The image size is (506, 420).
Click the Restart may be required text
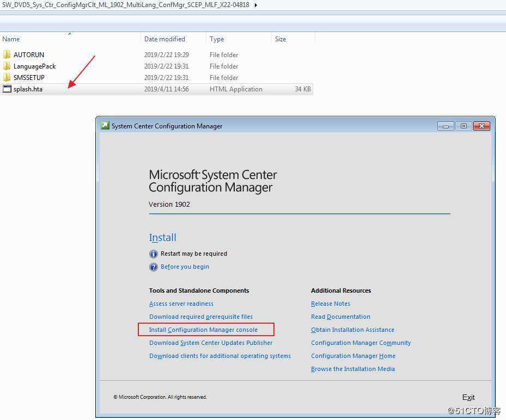pyautogui.click(x=194, y=254)
